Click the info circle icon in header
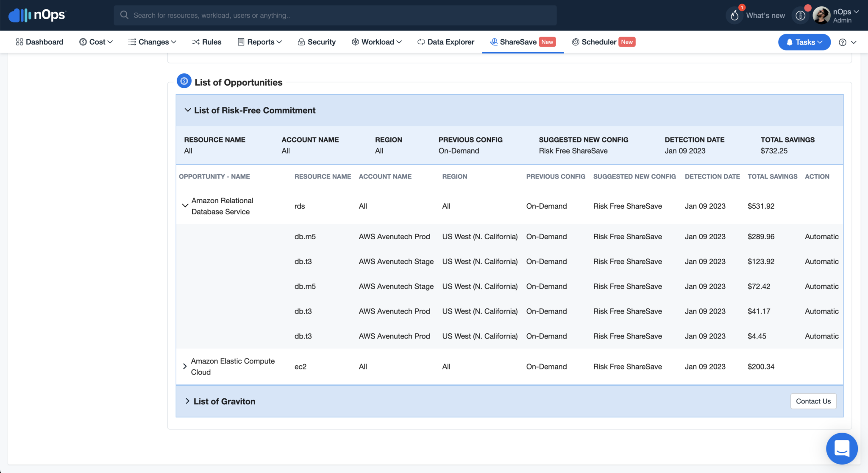 tap(800, 16)
